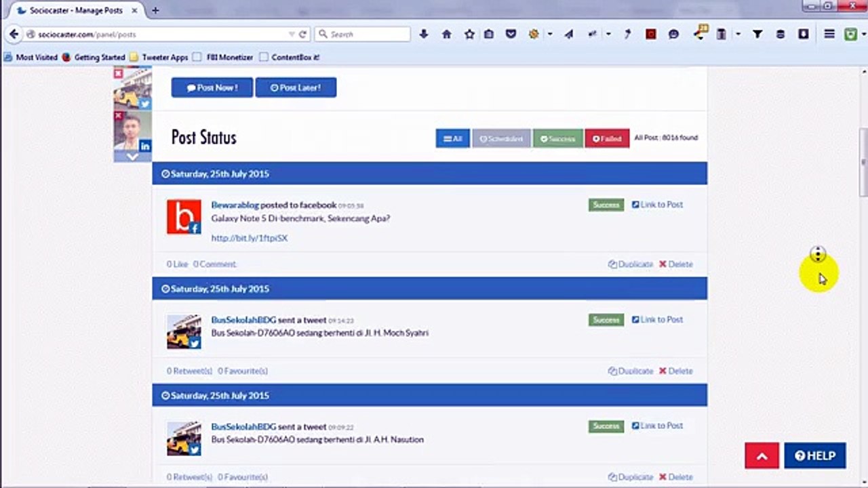Remove the LinkedIn profile account with red X
The height and width of the screenshot is (488, 868).
click(x=119, y=117)
